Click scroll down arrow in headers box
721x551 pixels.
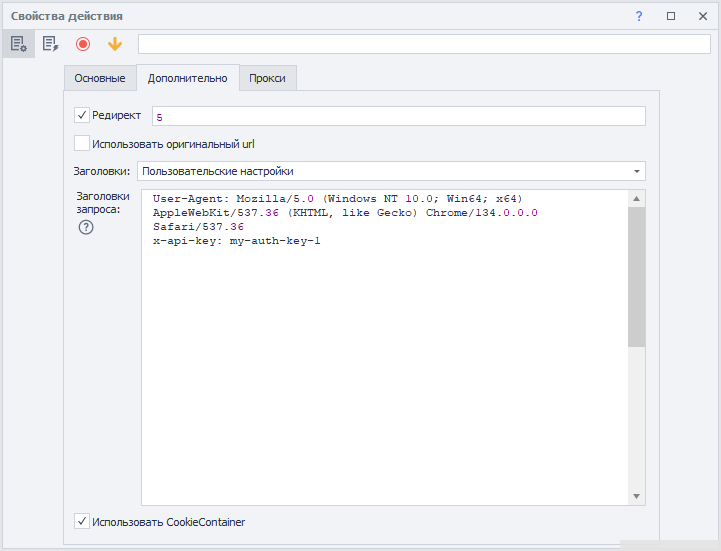point(637,496)
